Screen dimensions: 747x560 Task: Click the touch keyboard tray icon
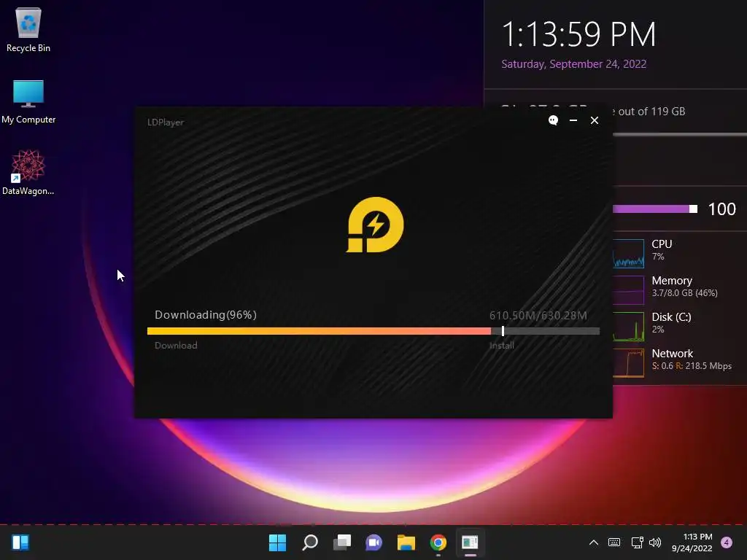[614, 542]
